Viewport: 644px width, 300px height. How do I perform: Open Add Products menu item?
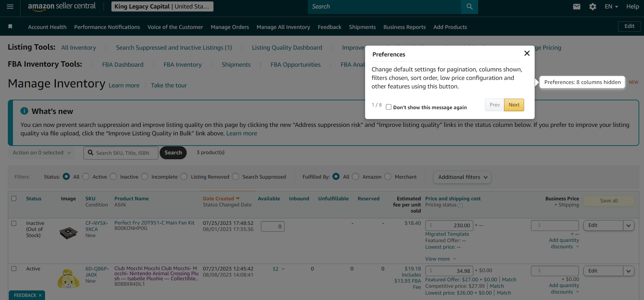(x=450, y=27)
